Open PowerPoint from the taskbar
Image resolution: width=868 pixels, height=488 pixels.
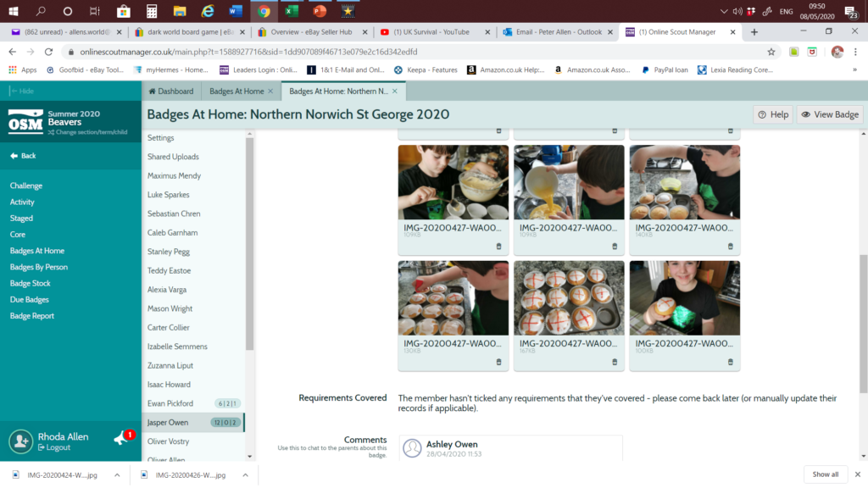[x=320, y=10]
